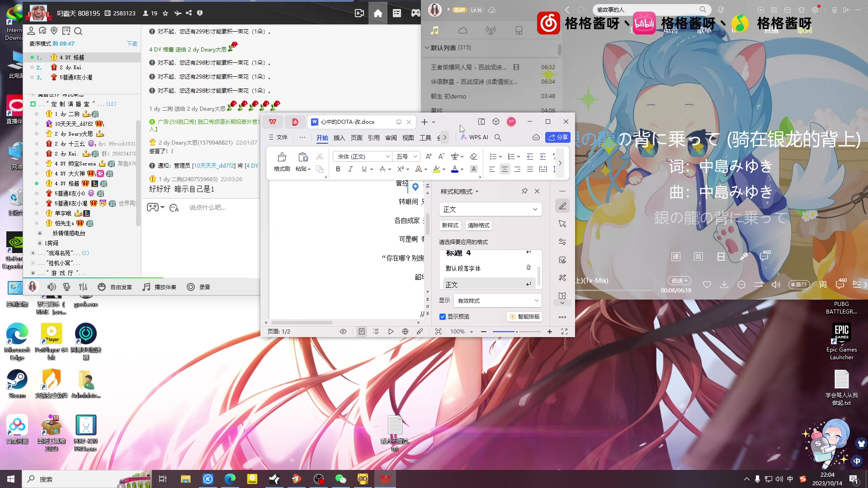Expand the 观海名苑 channel tree node

click(33, 253)
